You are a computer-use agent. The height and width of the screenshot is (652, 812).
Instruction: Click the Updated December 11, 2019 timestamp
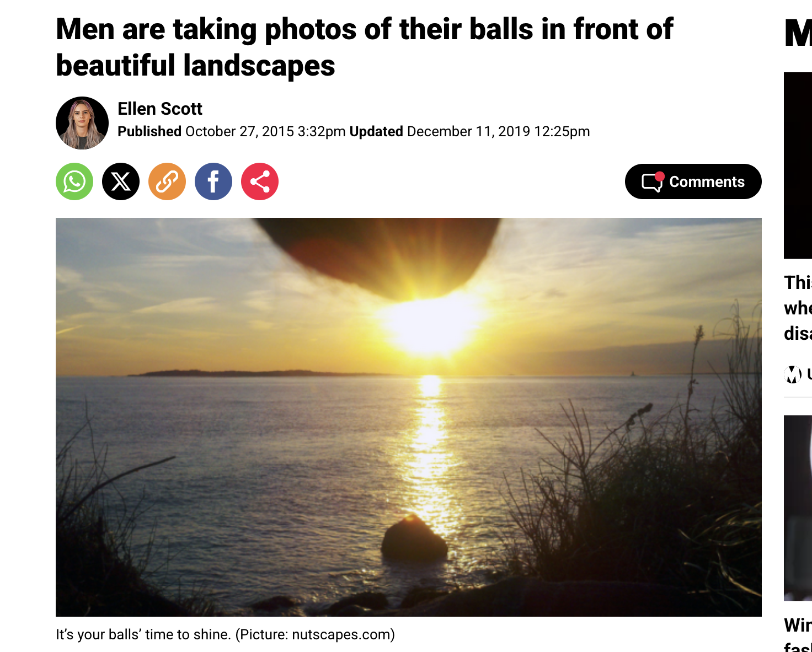pyautogui.click(x=470, y=131)
